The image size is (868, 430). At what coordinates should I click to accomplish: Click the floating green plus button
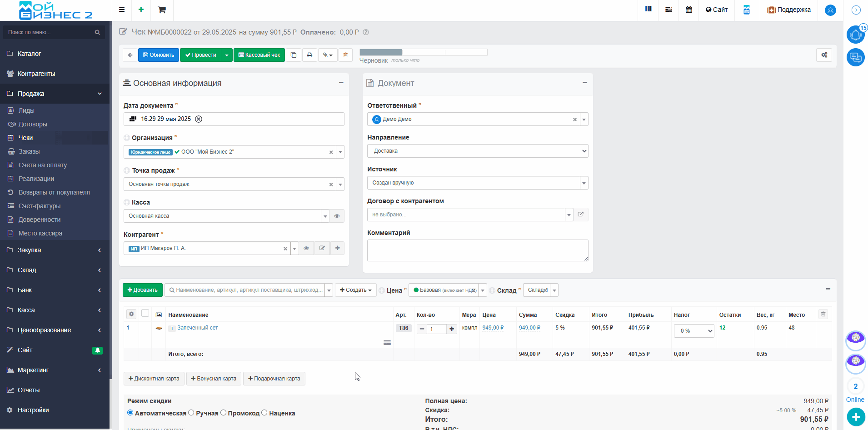click(856, 417)
